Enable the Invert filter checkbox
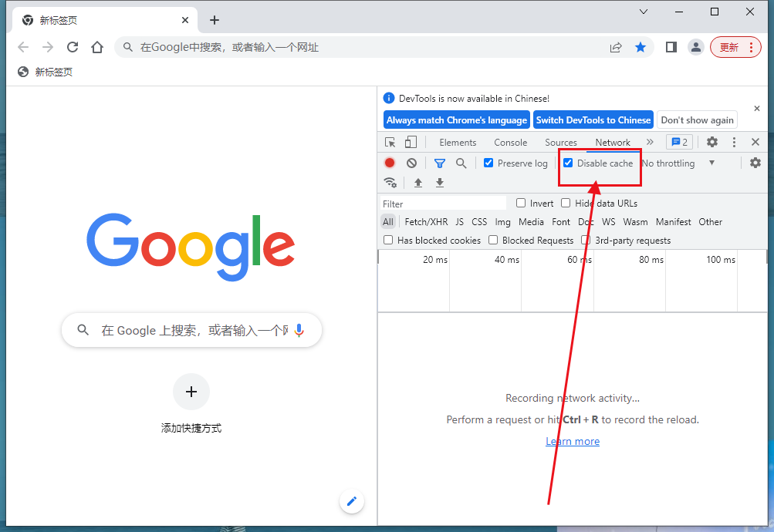 tap(521, 203)
